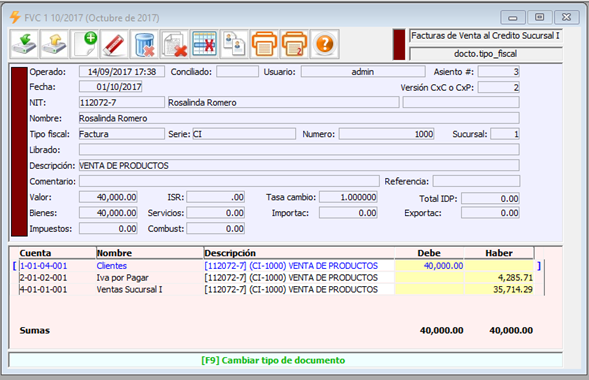Click the orange printer icon marked 2
The height and width of the screenshot is (380, 589).
pyautogui.click(x=294, y=44)
